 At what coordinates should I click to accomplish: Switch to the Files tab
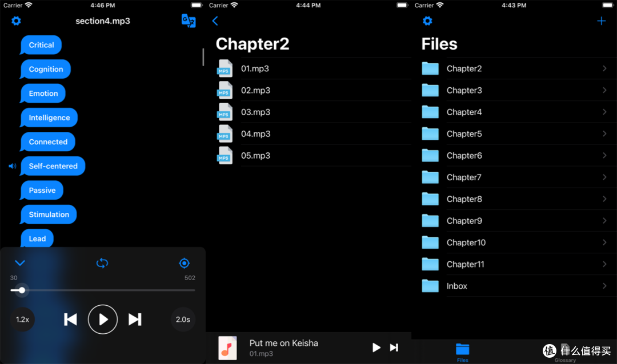click(x=462, y=353)
